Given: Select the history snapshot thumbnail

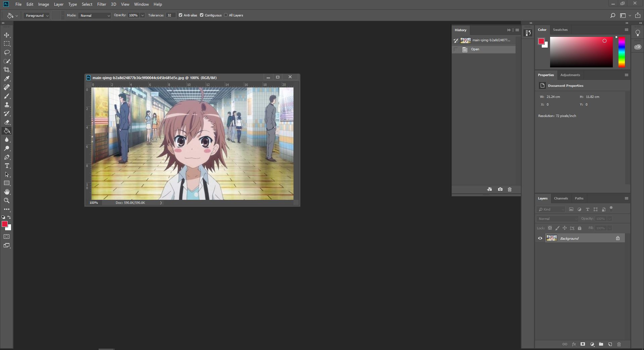Looking at the screenshot, I should (x=465, y=40).
